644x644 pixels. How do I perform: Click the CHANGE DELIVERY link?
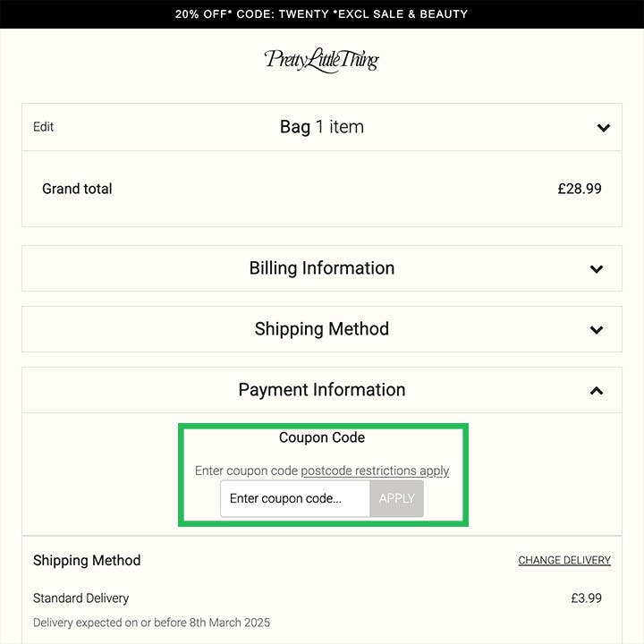pos(564,561)
